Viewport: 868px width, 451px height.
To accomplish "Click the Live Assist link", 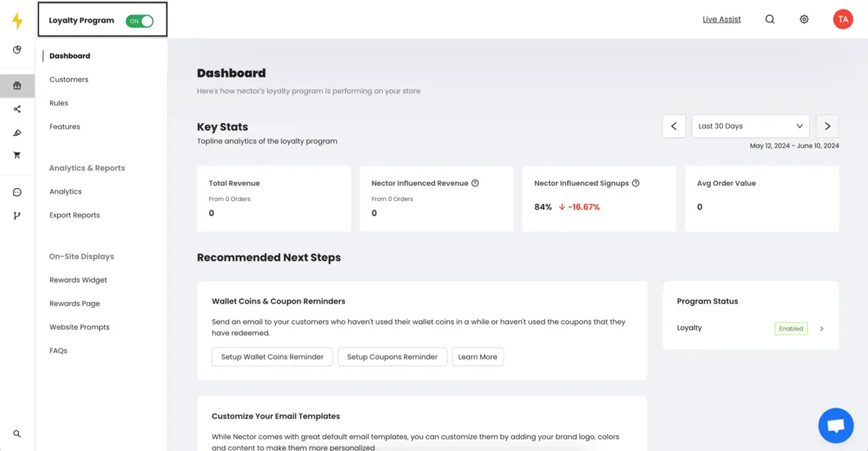I will coord(722,20).
